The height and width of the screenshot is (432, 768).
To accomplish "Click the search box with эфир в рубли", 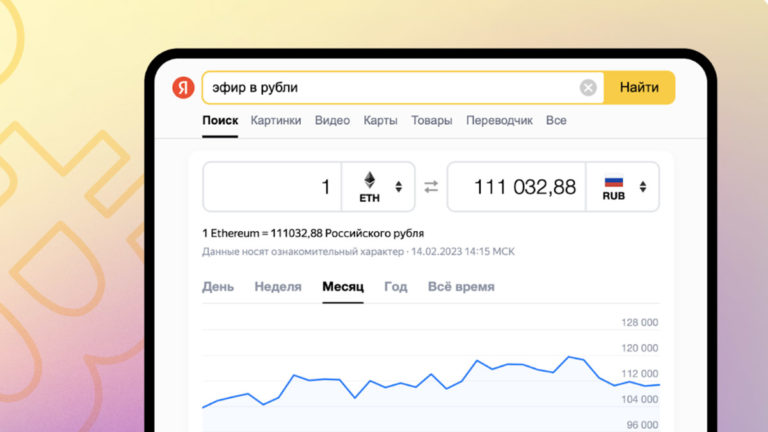I will pos(390,88).
